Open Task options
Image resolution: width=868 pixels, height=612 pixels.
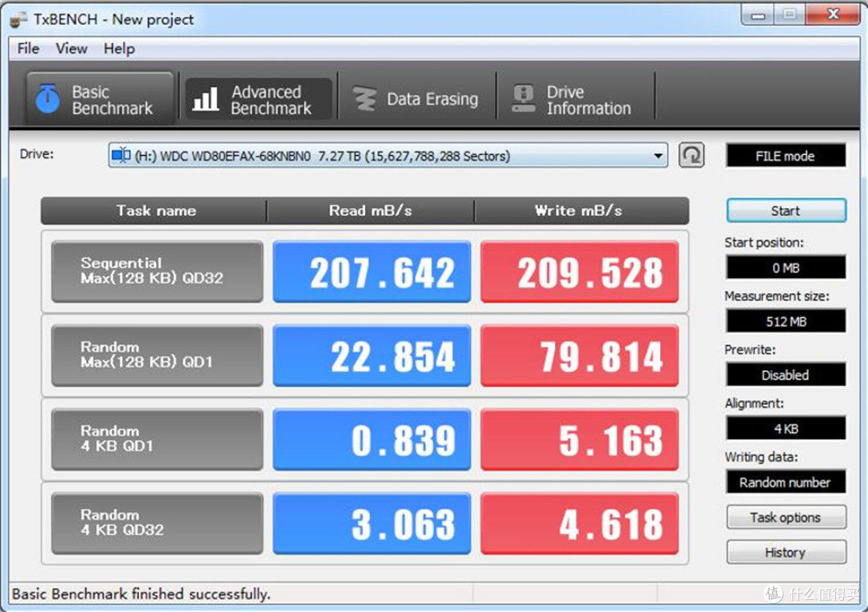(x=786, y=517)
